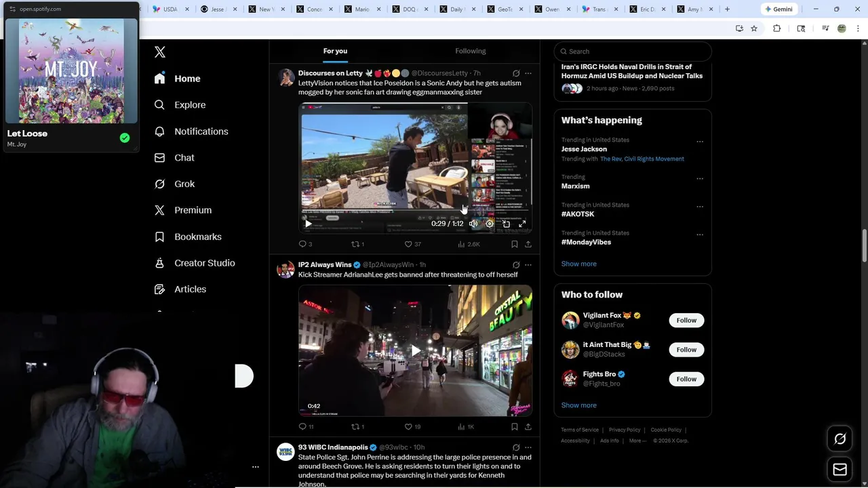Screen dimensions: 868x488
Task: Open more options on 93 WIBC Indianapolis post
Action: (528, 447)
